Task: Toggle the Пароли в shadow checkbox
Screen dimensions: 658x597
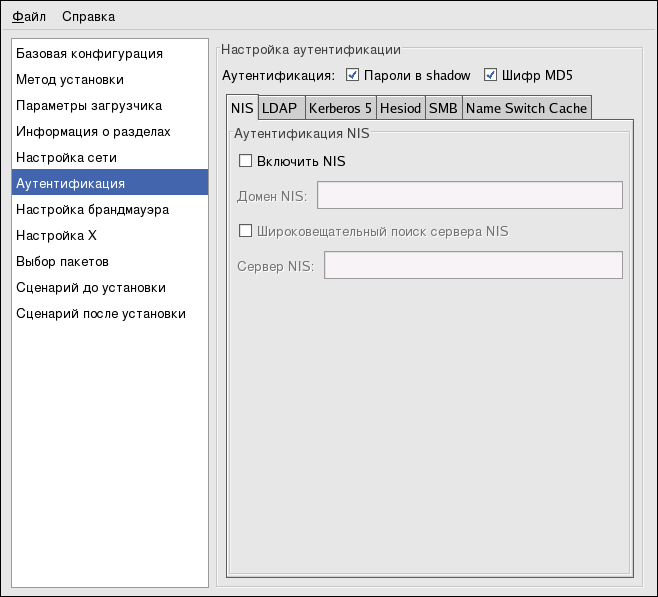Action: [352, 75]
